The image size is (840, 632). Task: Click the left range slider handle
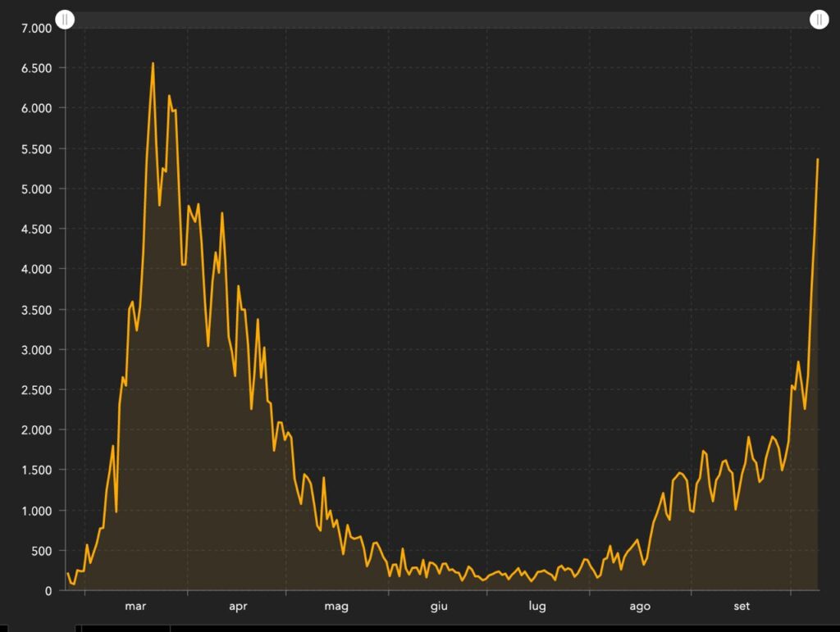click(x=66, y=19)
